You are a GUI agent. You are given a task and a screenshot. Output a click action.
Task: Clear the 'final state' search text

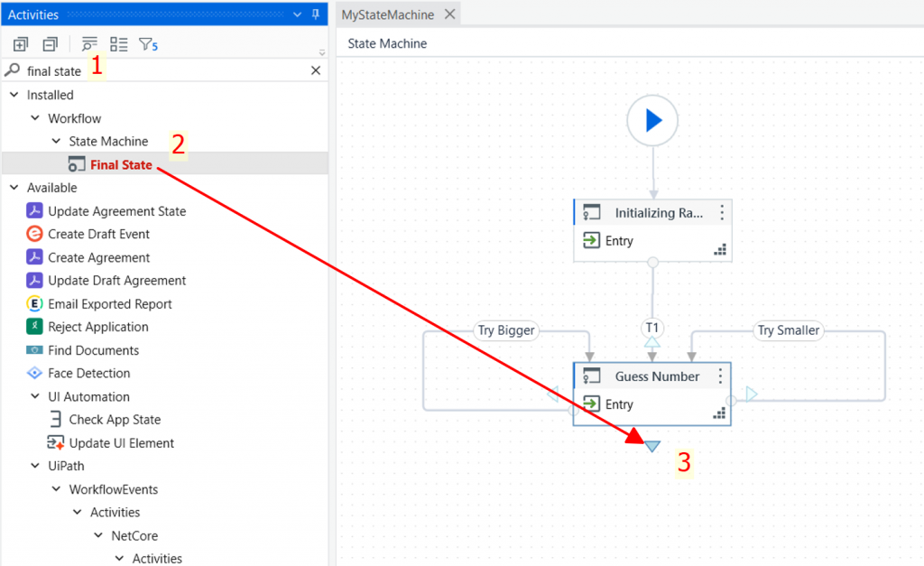(x=316, y=70)
